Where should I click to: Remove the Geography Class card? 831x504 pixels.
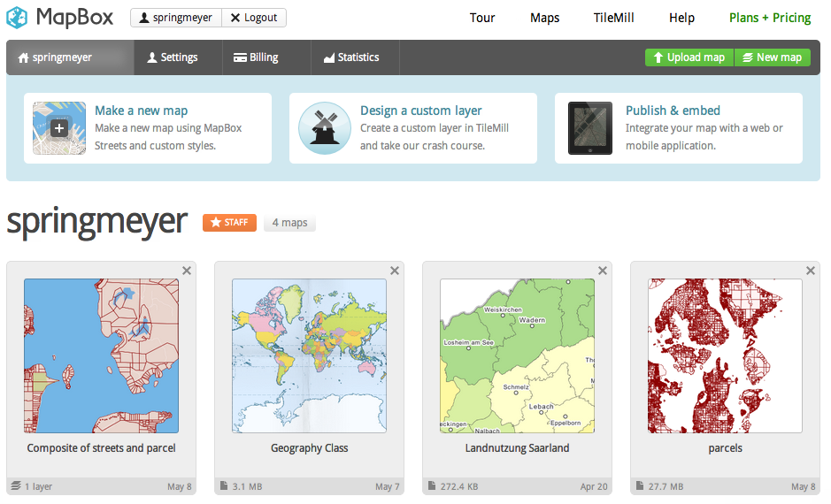(395, 271)
